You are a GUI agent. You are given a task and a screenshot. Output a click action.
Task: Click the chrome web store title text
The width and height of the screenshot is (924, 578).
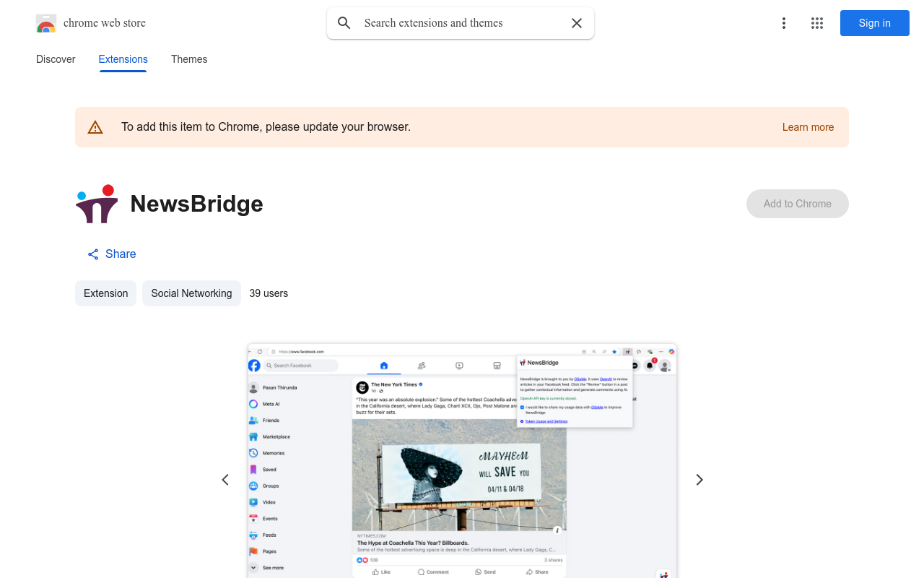pos(105,23)
